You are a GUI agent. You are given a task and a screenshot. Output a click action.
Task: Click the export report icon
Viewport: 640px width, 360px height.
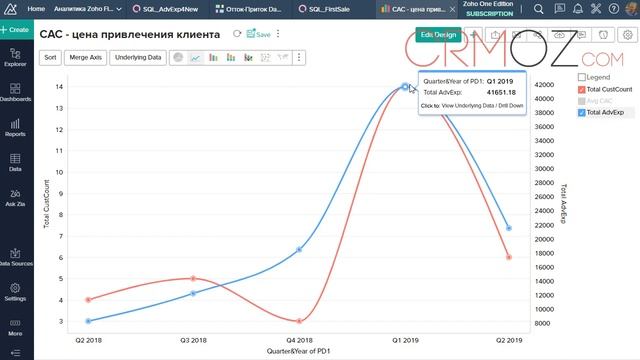click(495, 35)
